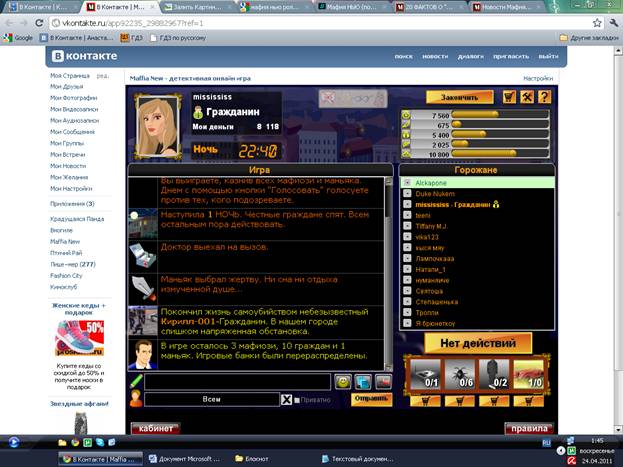Image resolution: width=623 pixels, height=467 pixels.
Task: Toggle the box next to Duke Nukem
Action: click(407, 193)
